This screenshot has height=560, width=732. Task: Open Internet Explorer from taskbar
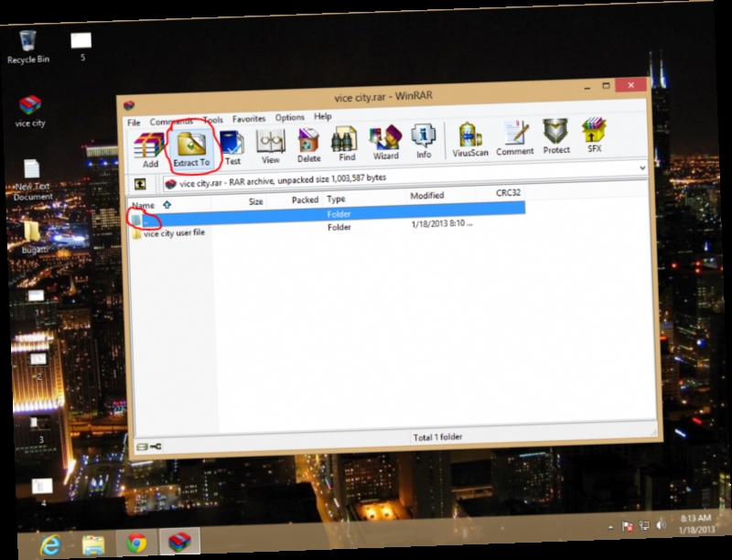(x=50, y=544)
